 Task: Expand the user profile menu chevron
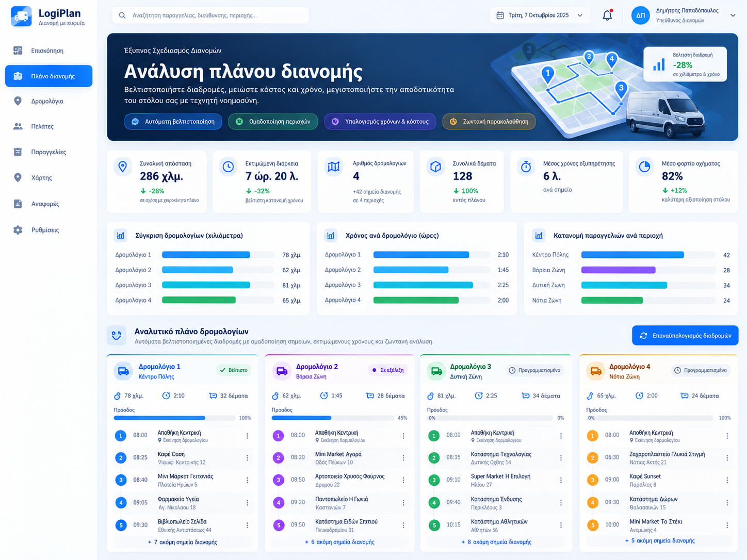[x=733, y=15]
